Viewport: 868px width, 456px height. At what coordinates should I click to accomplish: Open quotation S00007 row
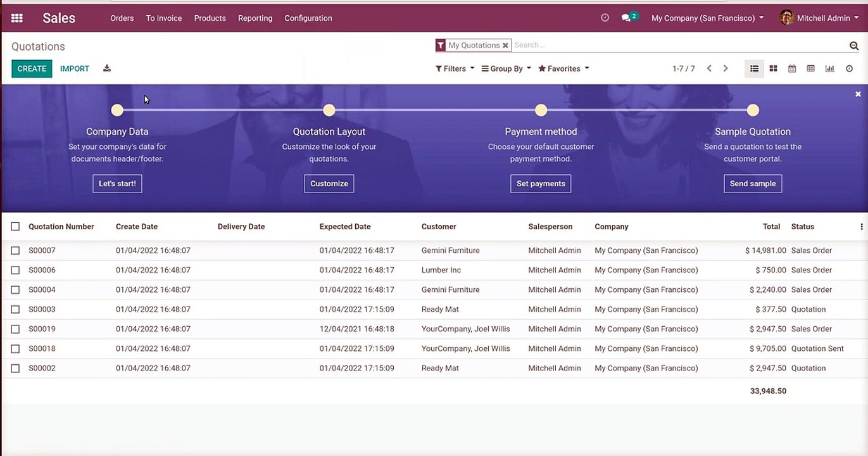(434, 251)
